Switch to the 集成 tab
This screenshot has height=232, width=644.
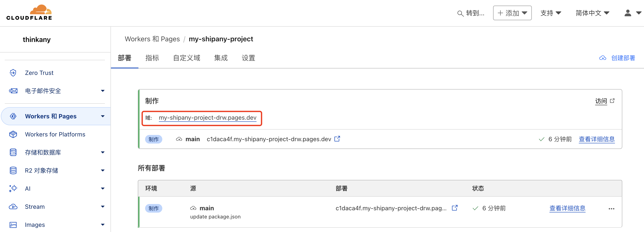pyautogui.click(x=221, y=58)
